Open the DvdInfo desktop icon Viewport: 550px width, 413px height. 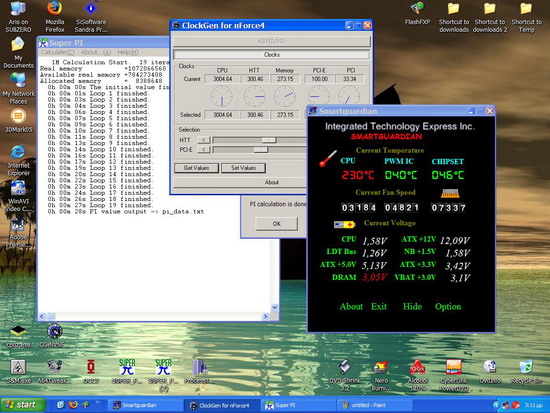[490, 371]
